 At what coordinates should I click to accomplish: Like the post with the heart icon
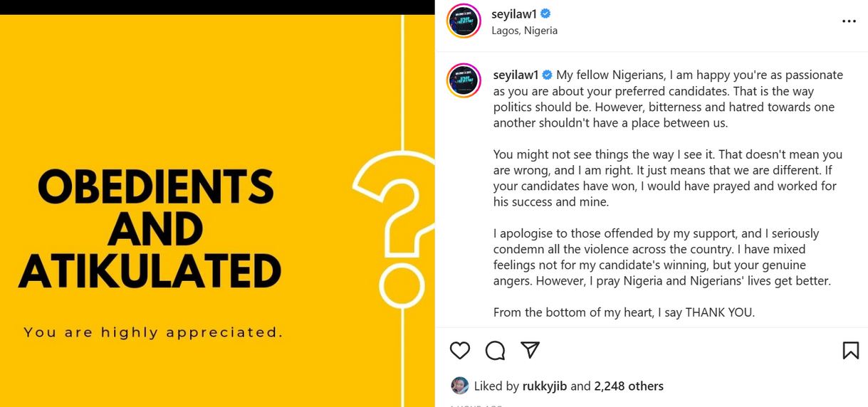pos(460,350)
